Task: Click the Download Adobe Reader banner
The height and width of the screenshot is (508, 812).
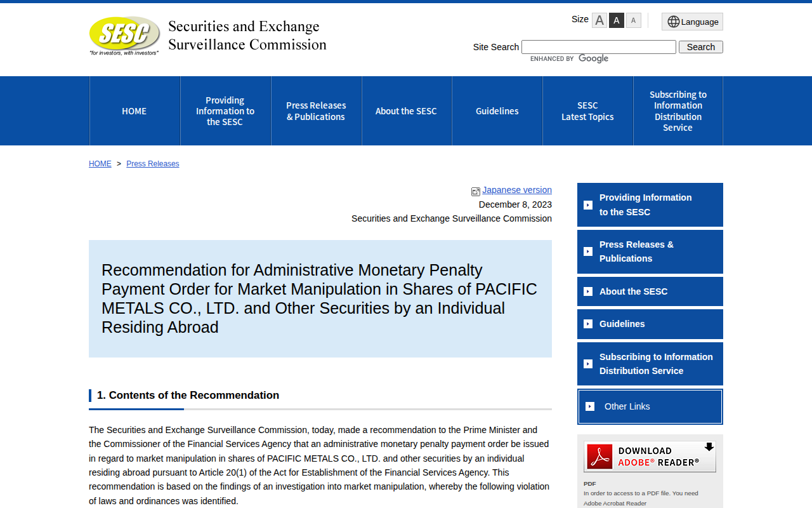Action: point(650,457)
